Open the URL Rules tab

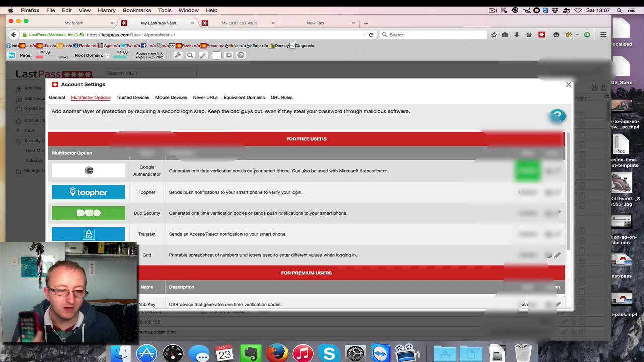pos(281,97)
